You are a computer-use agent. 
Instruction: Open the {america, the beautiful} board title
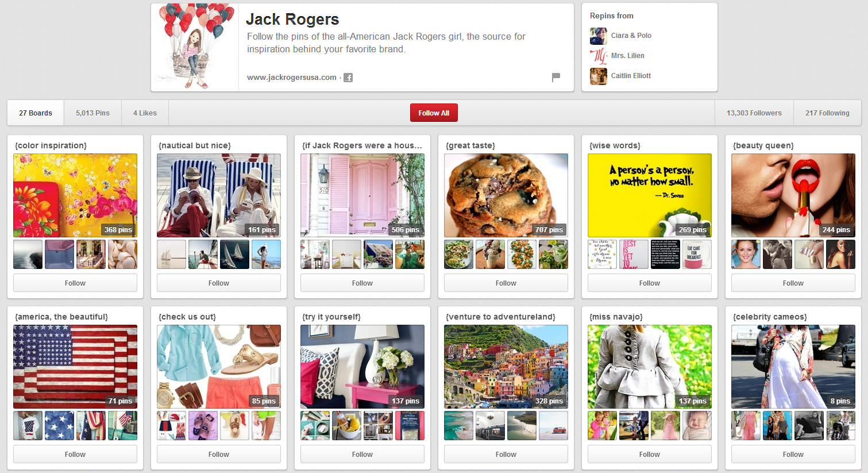[x=61, y=317]
